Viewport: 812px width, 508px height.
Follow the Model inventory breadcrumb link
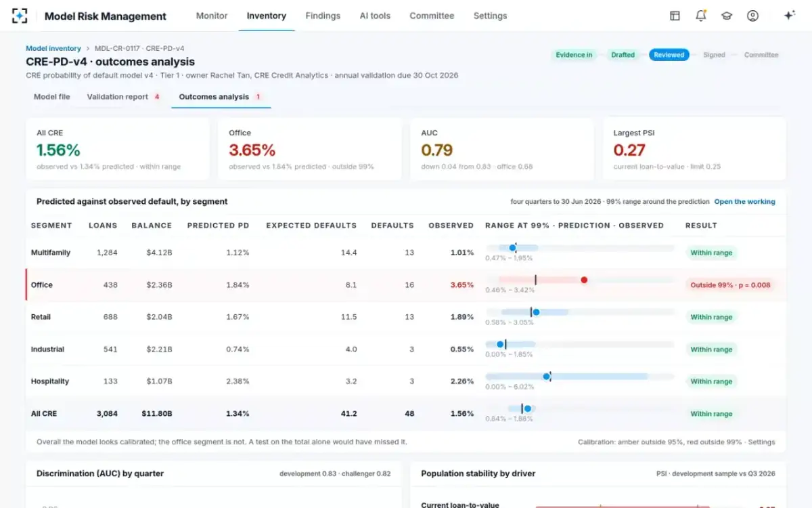point(53,49)
